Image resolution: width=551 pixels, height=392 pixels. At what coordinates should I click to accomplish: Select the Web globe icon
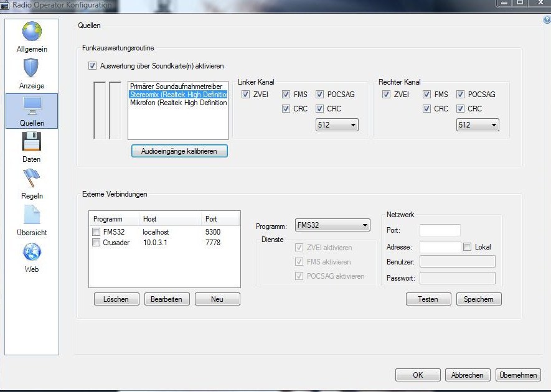coord(32,252)
